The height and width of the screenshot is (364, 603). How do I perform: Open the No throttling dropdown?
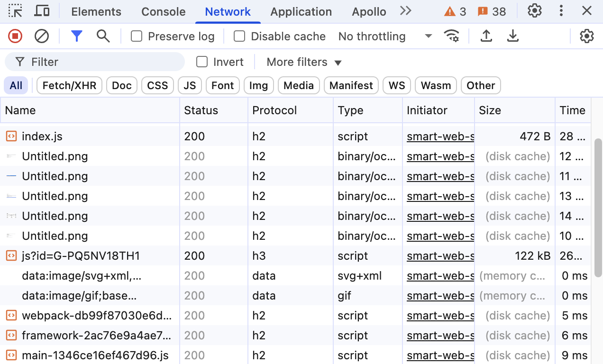pyautogui.click(x=385, y=36)
